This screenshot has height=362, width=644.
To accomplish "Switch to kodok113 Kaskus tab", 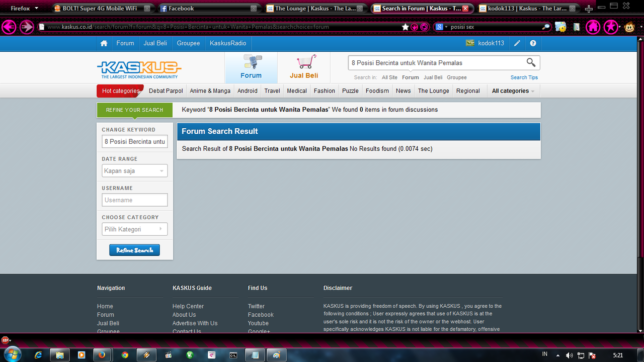I will click(x=528, y=9).
